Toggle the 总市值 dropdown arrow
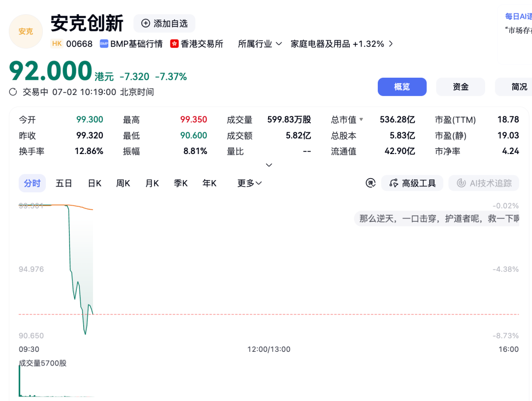Viewport: 532px width, 401px height. (x=362, y=120)
